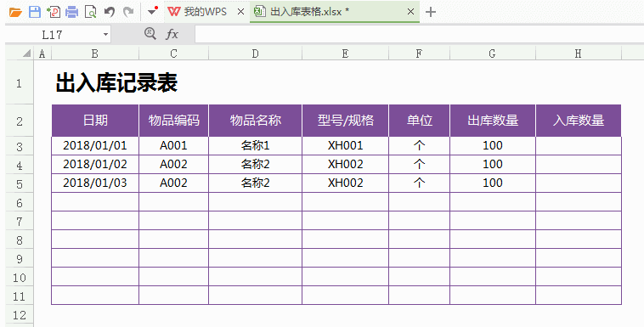
Task: Click the 单位 header cell
Action: click(x=420, y=121)
